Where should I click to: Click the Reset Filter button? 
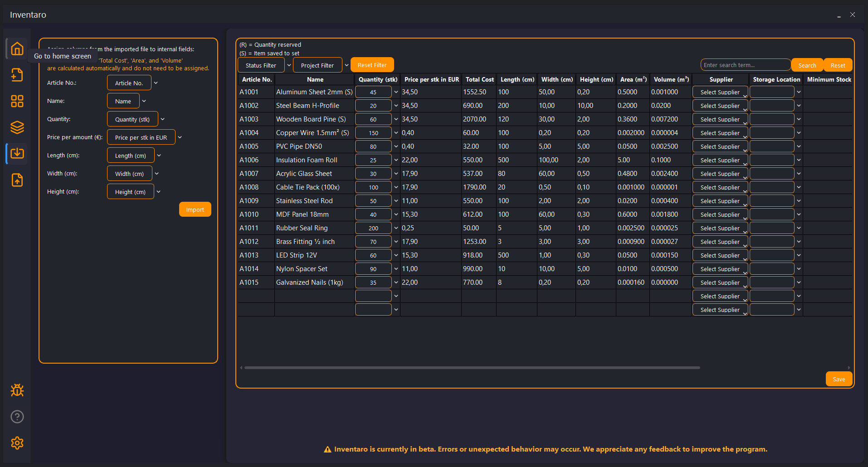tap(372, 65)
